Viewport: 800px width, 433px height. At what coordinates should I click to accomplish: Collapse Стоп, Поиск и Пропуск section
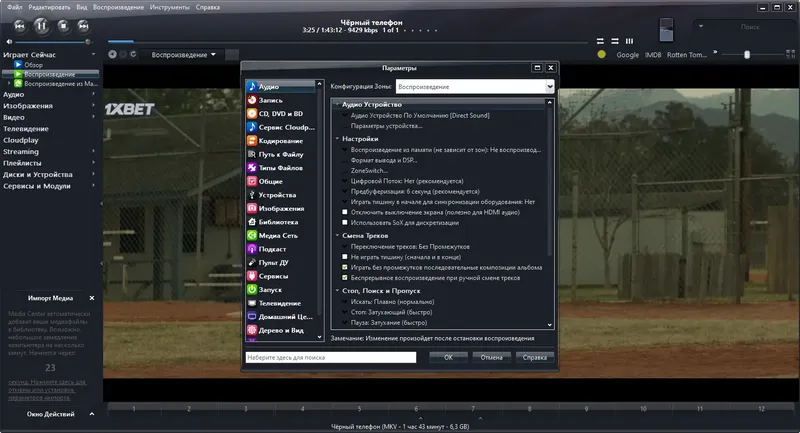pyautogui.click(x=337, y=291)
